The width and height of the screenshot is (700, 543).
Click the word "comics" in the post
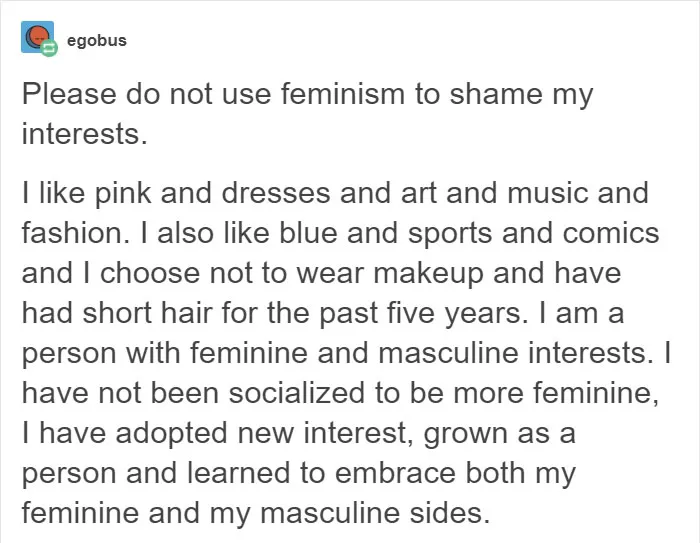610,233
